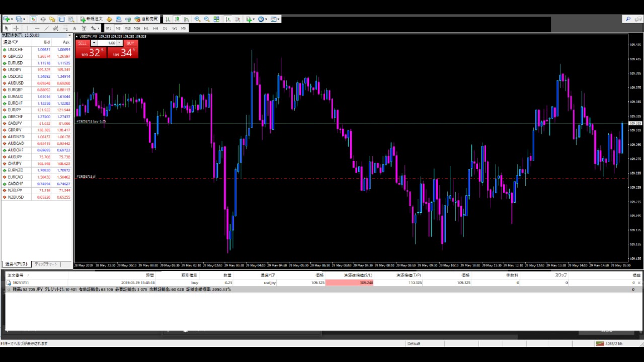Select the trendline drawing tool
Image resolution: width=644 pixels, height=362 pixels.
(x=46, y=29)
